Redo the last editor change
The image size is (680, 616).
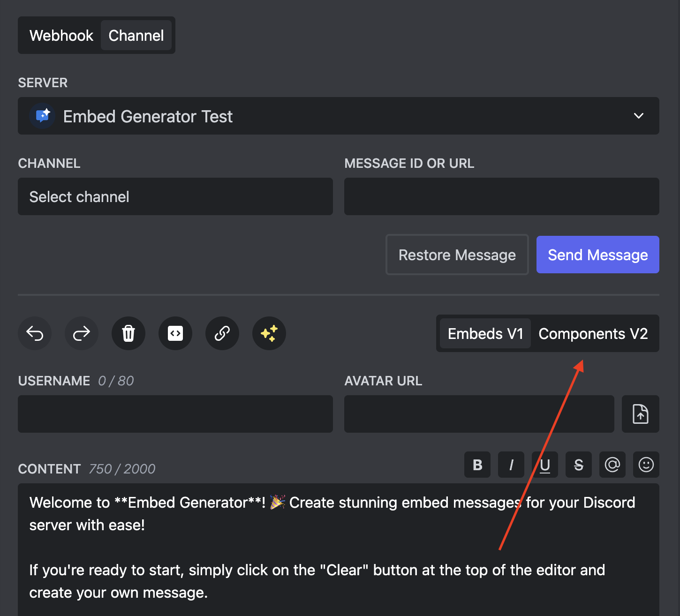coord(82,333)
